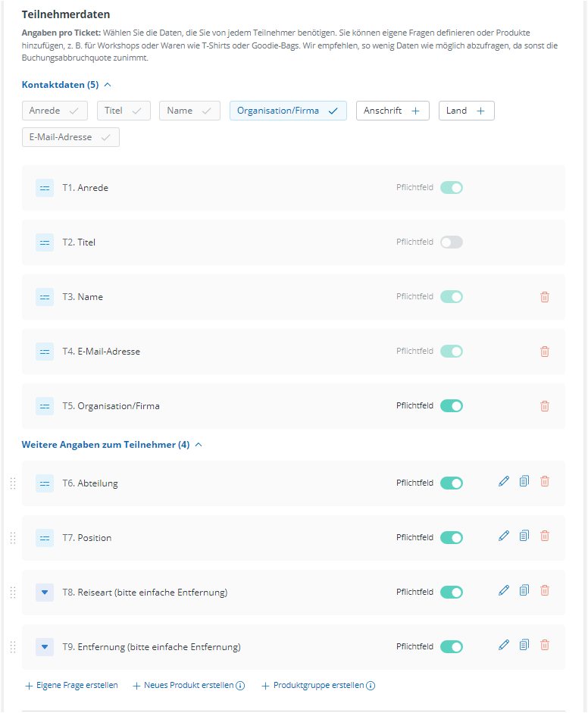588x713 pixels.
Task: Edit the T9. Entfernung question
Action: (504, 645)
